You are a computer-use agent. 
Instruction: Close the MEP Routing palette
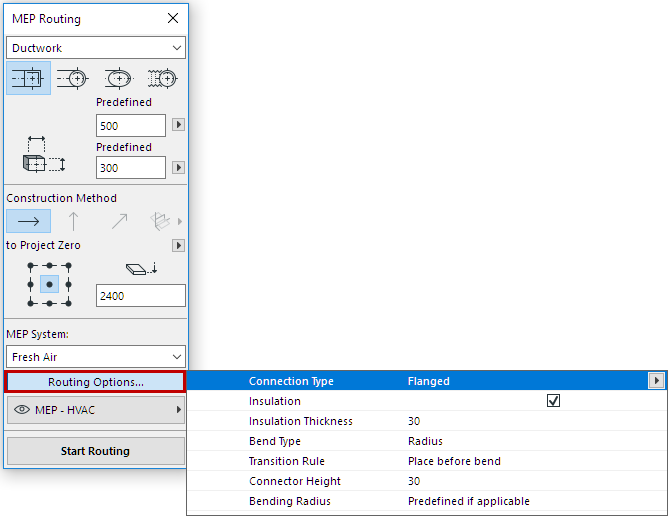click(x=173, y=18)
